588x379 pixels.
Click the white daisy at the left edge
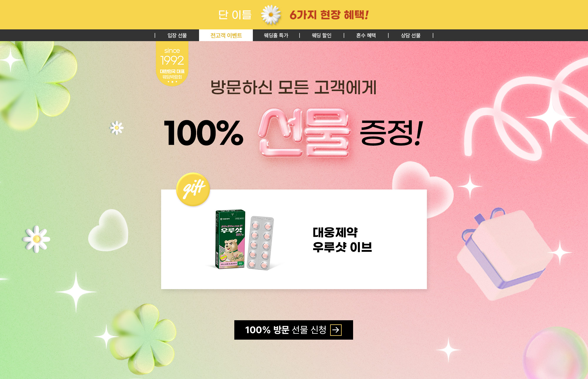[x=36, y=239]
